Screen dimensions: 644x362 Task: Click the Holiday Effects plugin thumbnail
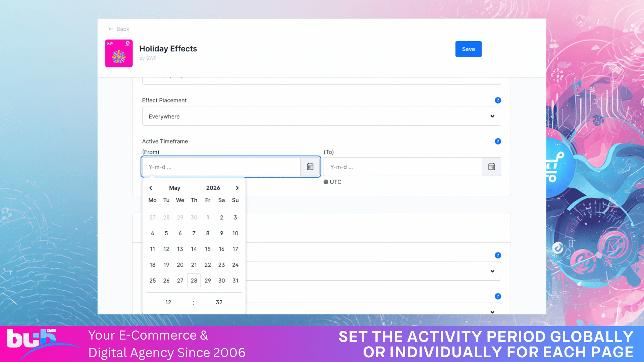click(119, 53)
